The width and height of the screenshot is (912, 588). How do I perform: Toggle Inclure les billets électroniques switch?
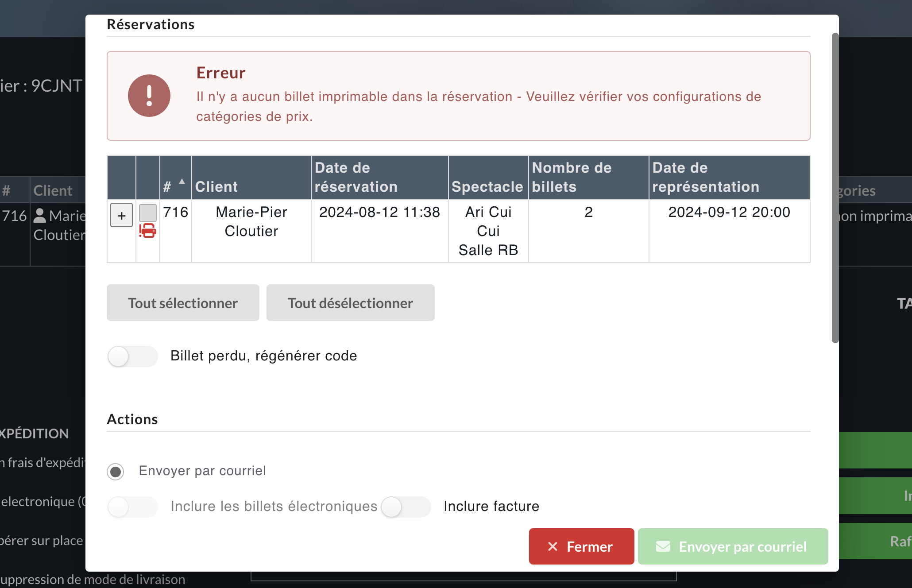[x=132, y=507]
